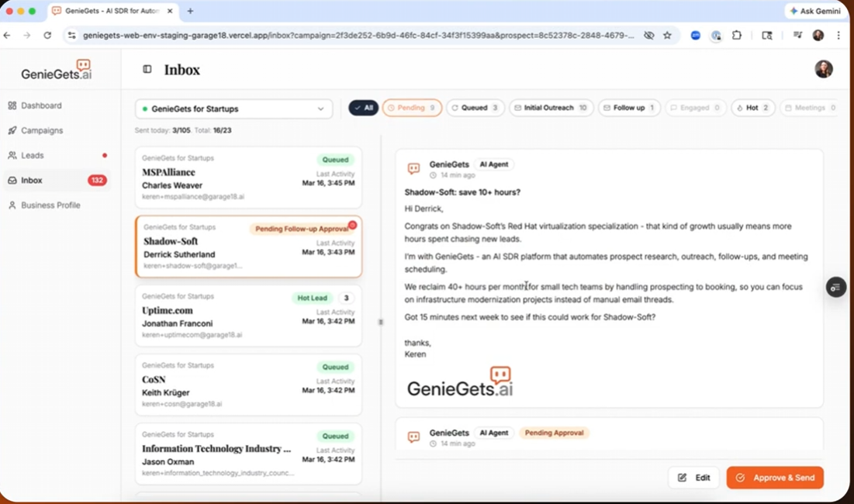Screen dimensions: 854x504
Task: Open a new browser tab
Action: (x=190, y=11)
